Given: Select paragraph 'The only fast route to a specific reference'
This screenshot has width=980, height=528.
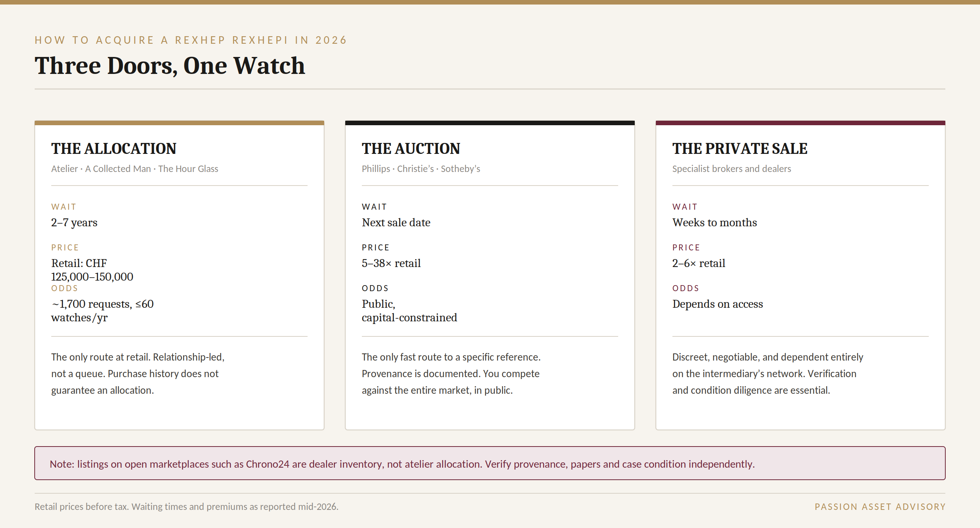Looking at the screenshot, I should point(451,373).
